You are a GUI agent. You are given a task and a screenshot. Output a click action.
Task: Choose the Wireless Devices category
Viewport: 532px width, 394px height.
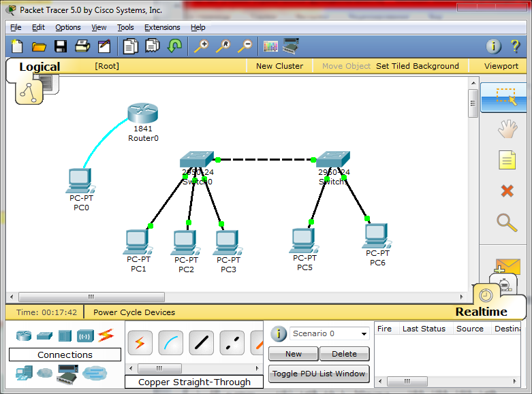85,336
